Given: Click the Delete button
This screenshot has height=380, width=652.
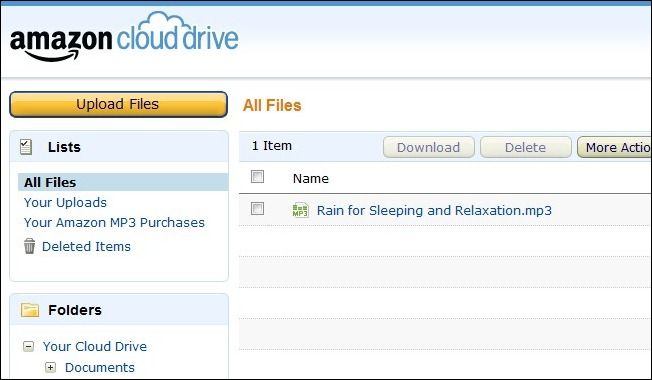Looking at the screenshot, I should pos(526,147).
